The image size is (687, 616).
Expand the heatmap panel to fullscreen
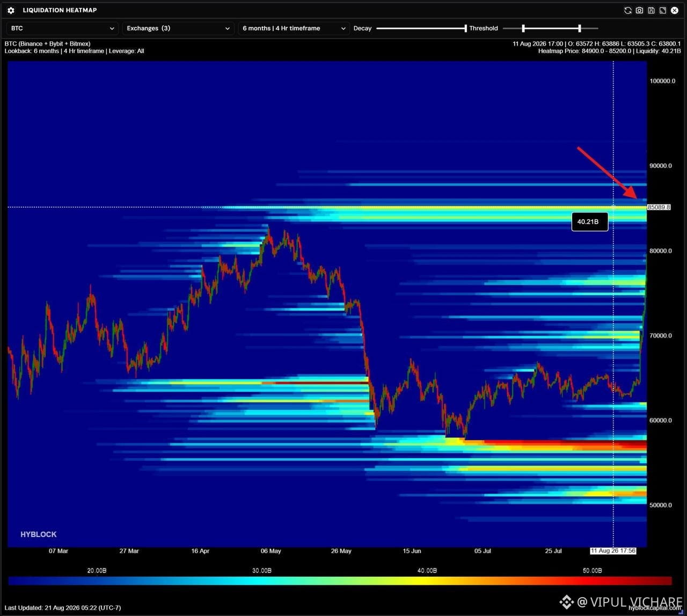point(663,10)
